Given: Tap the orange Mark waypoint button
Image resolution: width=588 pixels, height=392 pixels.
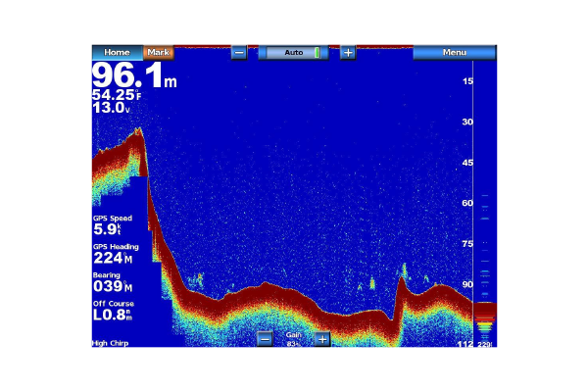Looking at the screenshot, I should pyautogui.click(x=158, y=52).
